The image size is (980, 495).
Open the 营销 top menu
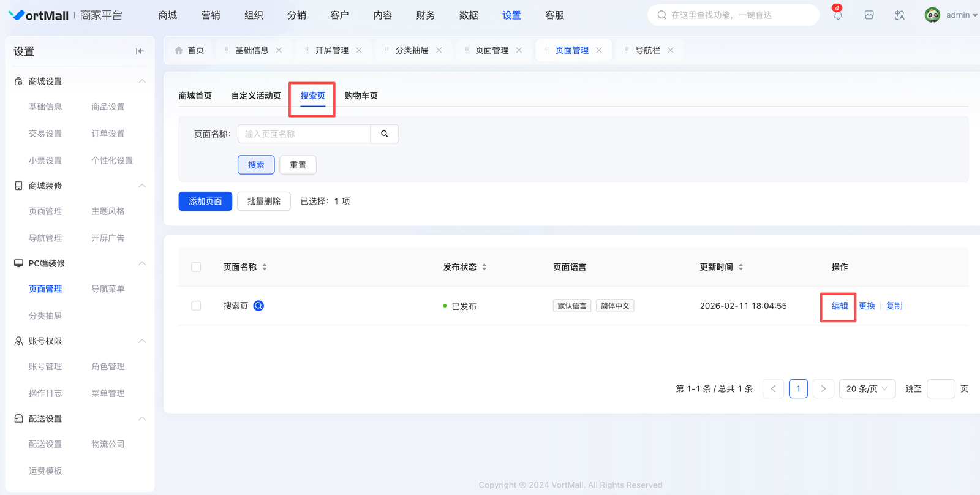click(x=211, y=15)
